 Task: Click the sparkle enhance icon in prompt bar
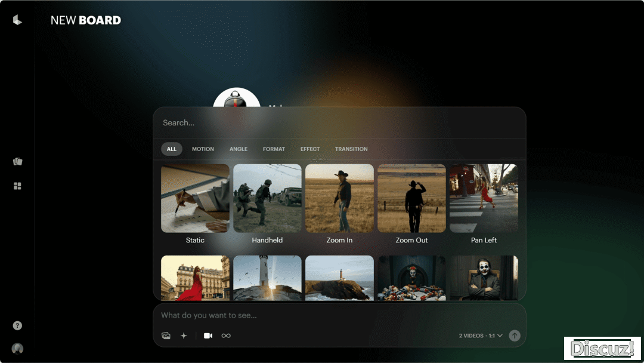(184, 336)
